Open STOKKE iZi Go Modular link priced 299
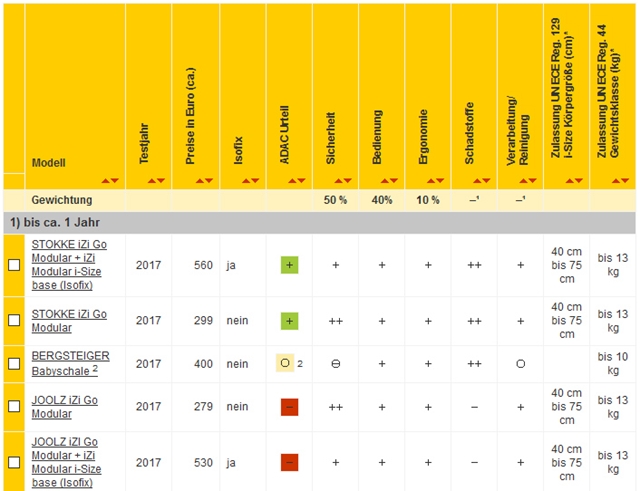The width and height of the screenshot is (640, 491). click(69, 321)
